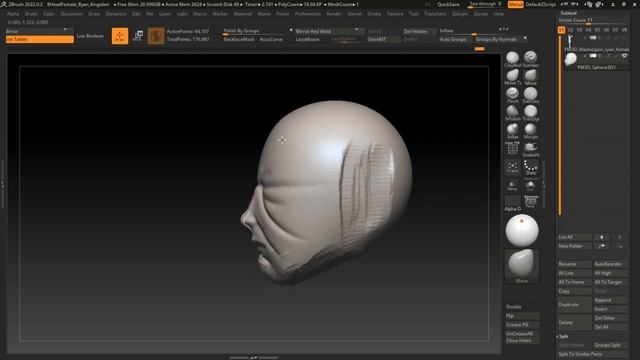Viewport: 640px width, 360px height.
Task: Select visibility set V2
Action: coord(570,30)
